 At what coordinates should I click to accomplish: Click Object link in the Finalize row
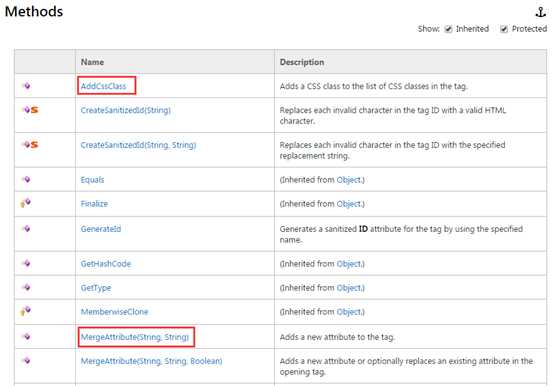[x=349, y=204]
